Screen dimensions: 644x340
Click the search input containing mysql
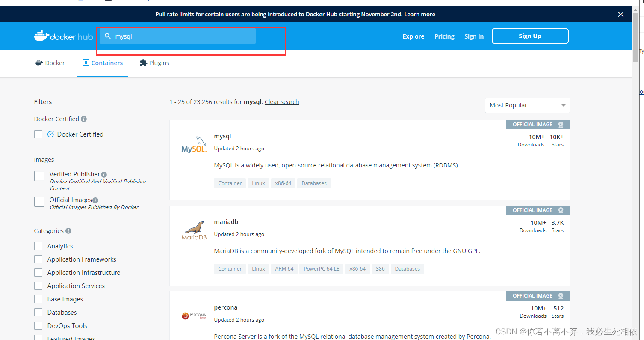pos(177,36)
